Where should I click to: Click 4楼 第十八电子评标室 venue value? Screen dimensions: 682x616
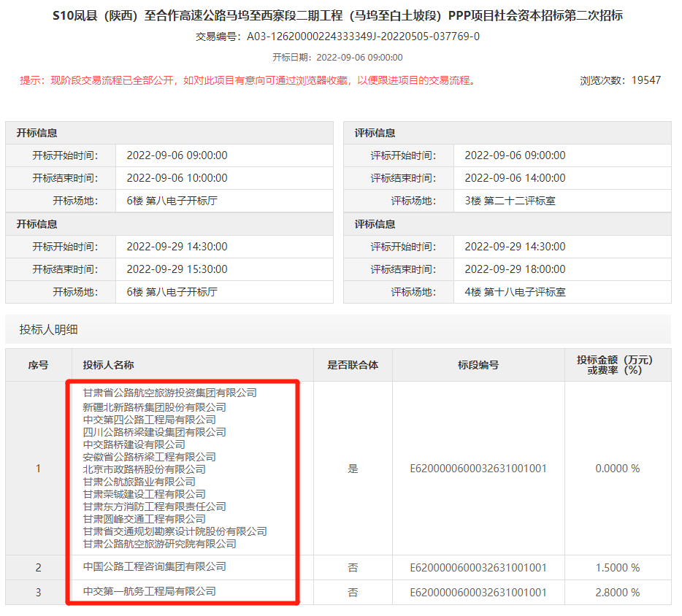[515, 292]
